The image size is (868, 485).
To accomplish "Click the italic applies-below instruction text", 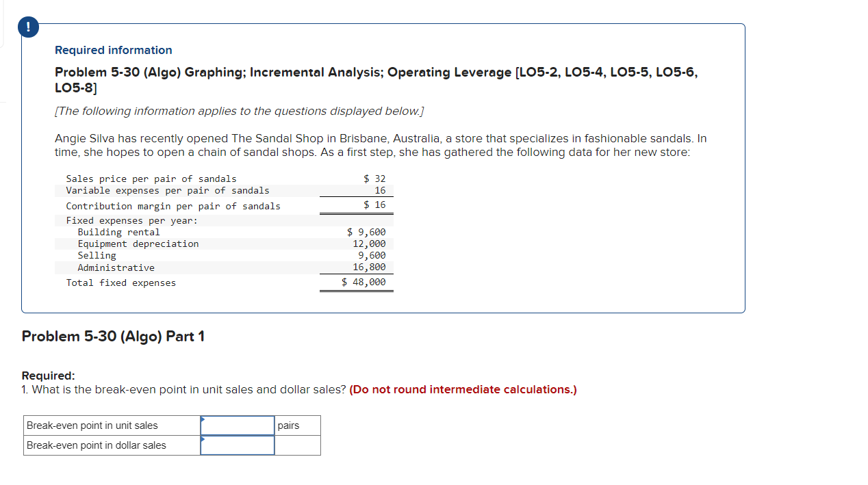I will 239,111.
